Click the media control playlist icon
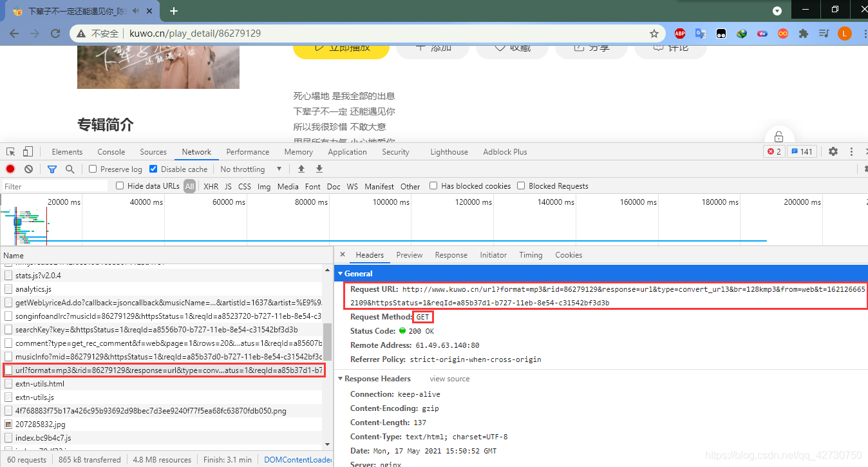868x467 pixels. pyautogui.click(x=824, y=33)
